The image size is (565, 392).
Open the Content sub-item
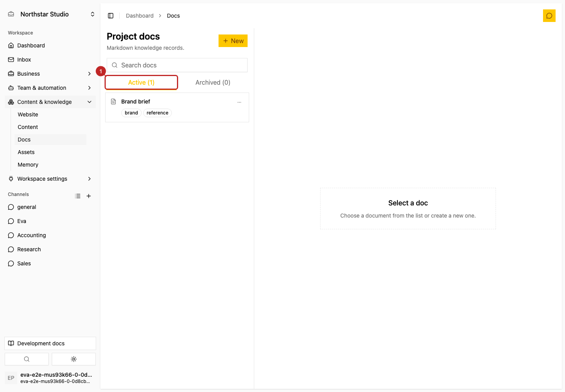(x=50, y=127)
